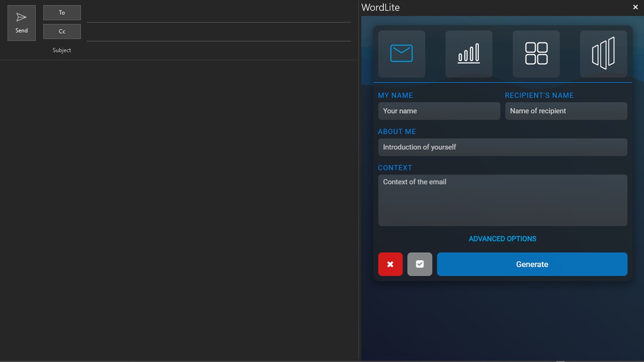Expand ADVANCED OPTIONS section
The height and width of the screenshot is (362, 644).
coord(503,239)
